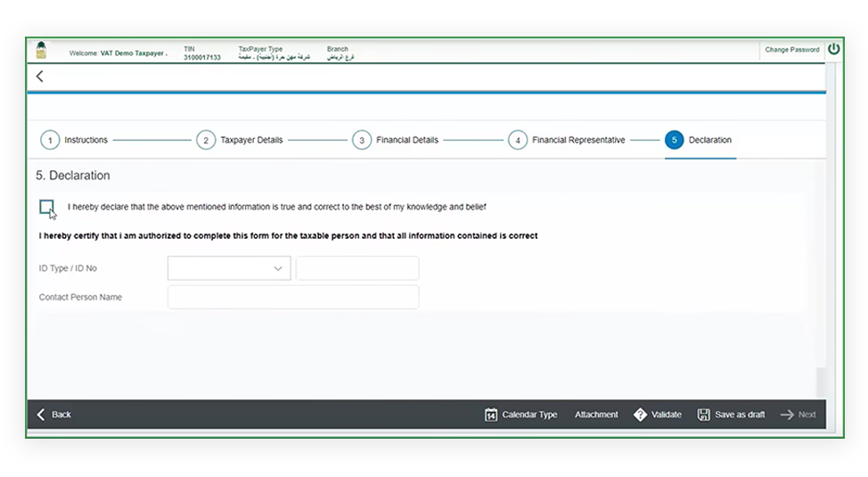
Task: Click the Validate diamond icon
Action: coord(640,415)
